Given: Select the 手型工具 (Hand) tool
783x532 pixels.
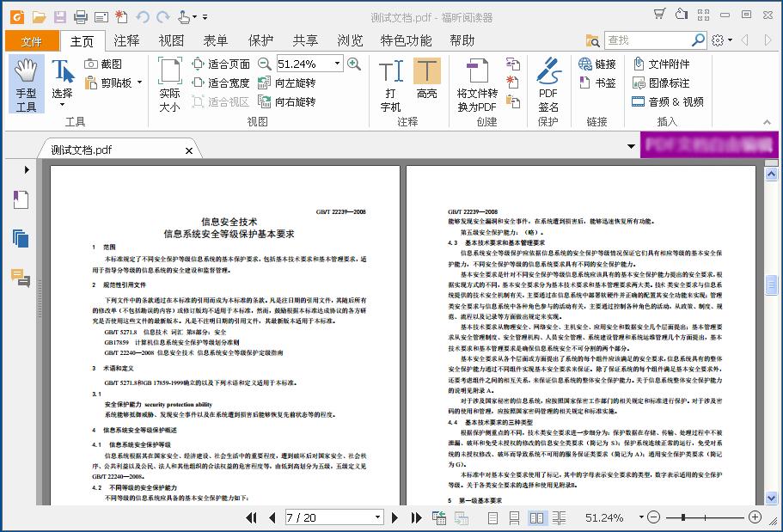Looking at the screenshot, I should point(26,83).
